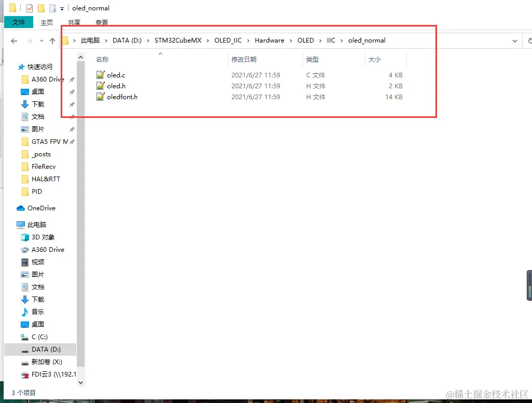Click 此电脑 in the address bar
The height and width of the screenshot is (403, 532).
pos(90,41)
